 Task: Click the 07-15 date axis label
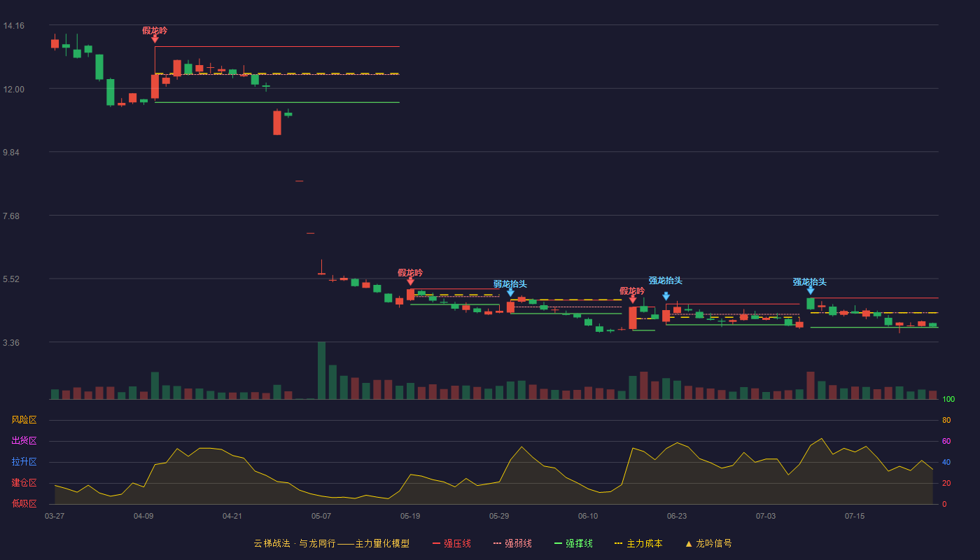click(855, 516)
